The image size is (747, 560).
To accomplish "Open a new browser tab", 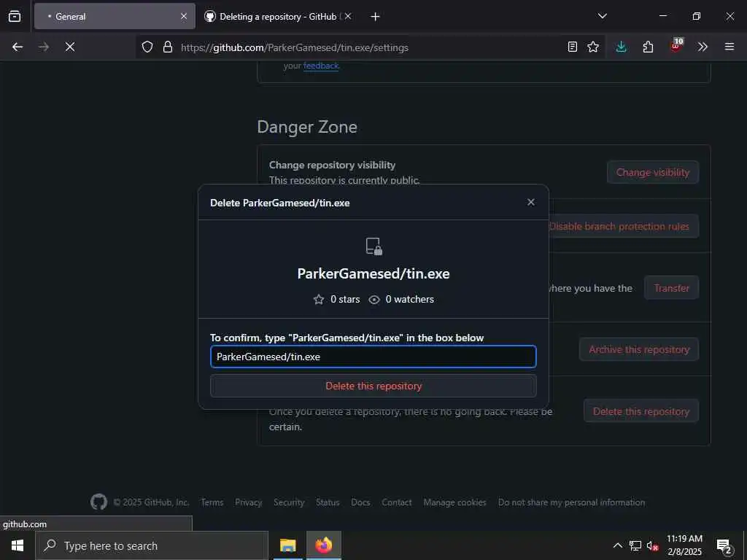I will tap(376, 17).
